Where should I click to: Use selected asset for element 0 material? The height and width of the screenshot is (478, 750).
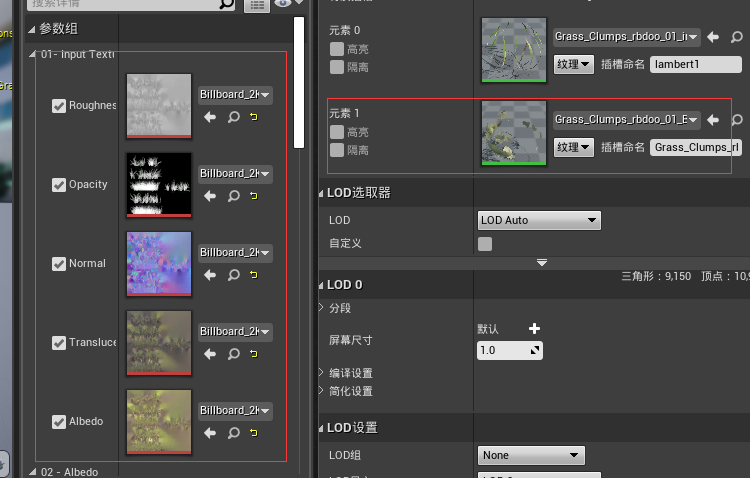[713, 37]
